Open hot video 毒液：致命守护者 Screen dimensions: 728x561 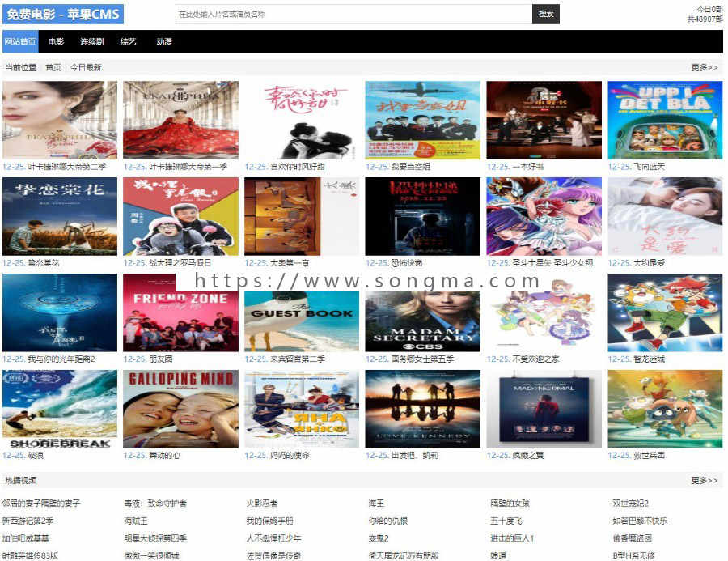tap(155, 504)
